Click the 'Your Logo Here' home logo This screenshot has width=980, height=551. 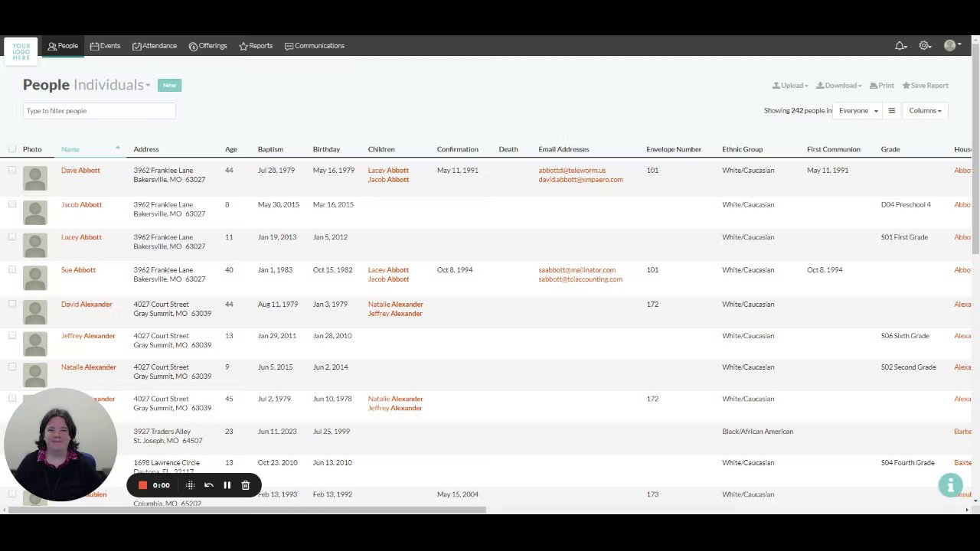(21, 51)
